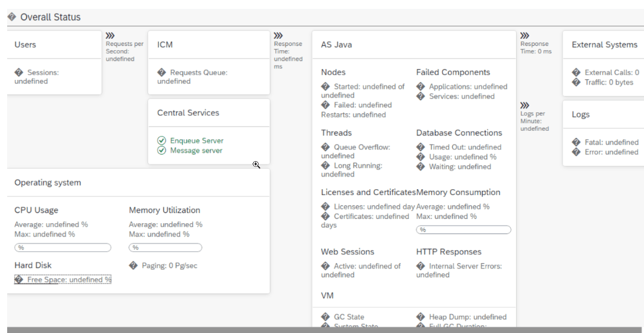Click the green check icon for Message server
The height and width of the screenshot is (333, 644).
(162, 150)
